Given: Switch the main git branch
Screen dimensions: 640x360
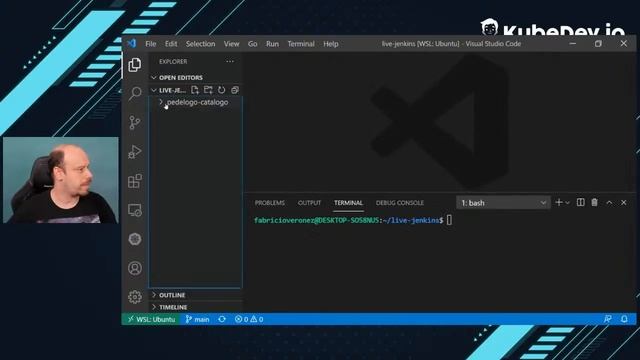Looking at the screenshot, I should click(x=198, y=319).
